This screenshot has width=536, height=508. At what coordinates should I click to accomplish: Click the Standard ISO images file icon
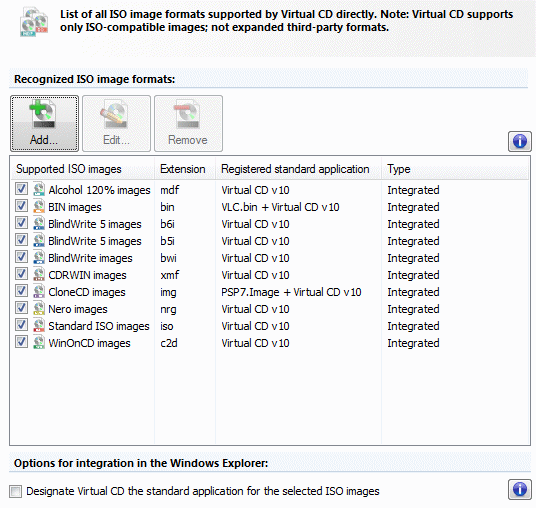(39, 325)
